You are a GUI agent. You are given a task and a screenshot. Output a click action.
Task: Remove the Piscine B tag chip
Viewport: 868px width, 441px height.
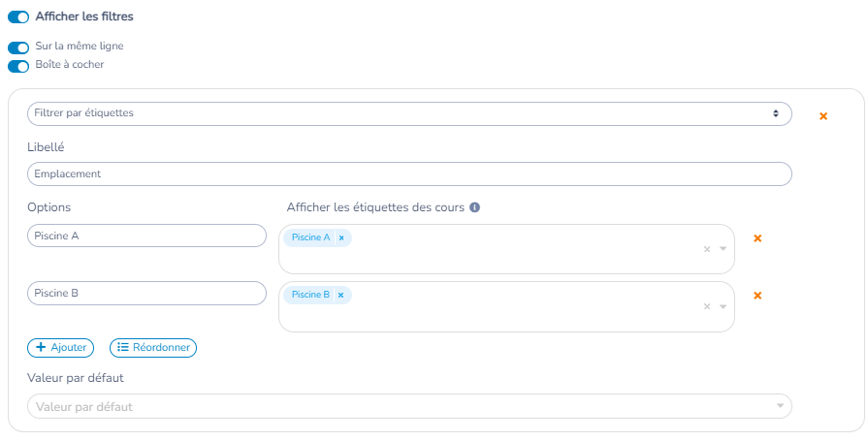click(x=341, y=295)
